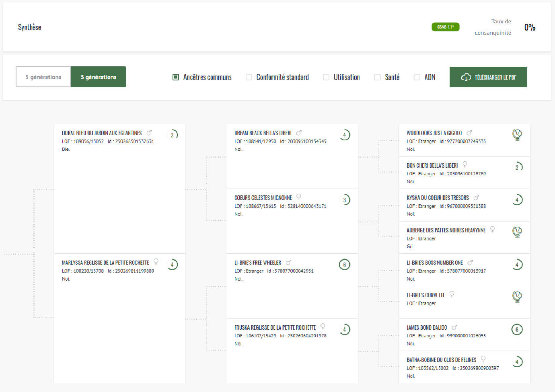Click the 4 rating circle of MARLYSSA REGLISSE
This screenshot has height=392, width=555.
click(172, 265)
